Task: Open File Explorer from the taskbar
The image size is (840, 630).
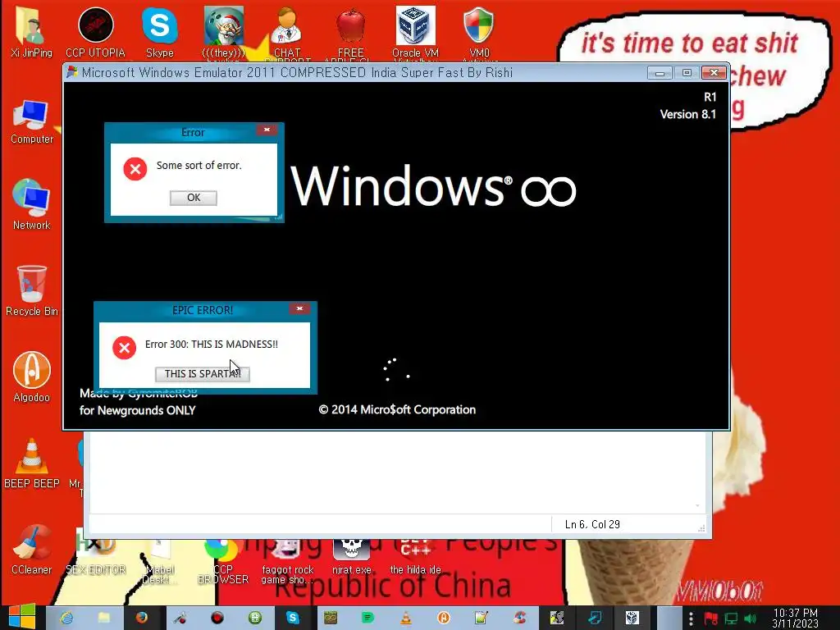Action: click(x=104, y=618)
